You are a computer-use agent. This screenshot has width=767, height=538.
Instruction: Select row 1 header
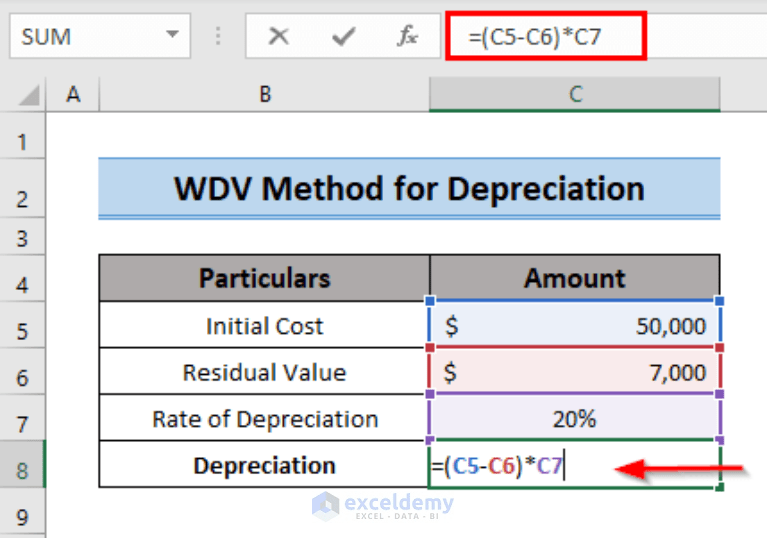click(23, 136)
